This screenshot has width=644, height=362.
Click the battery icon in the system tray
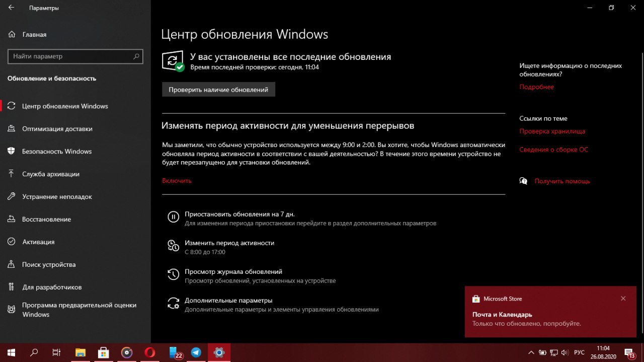[542, 352]
